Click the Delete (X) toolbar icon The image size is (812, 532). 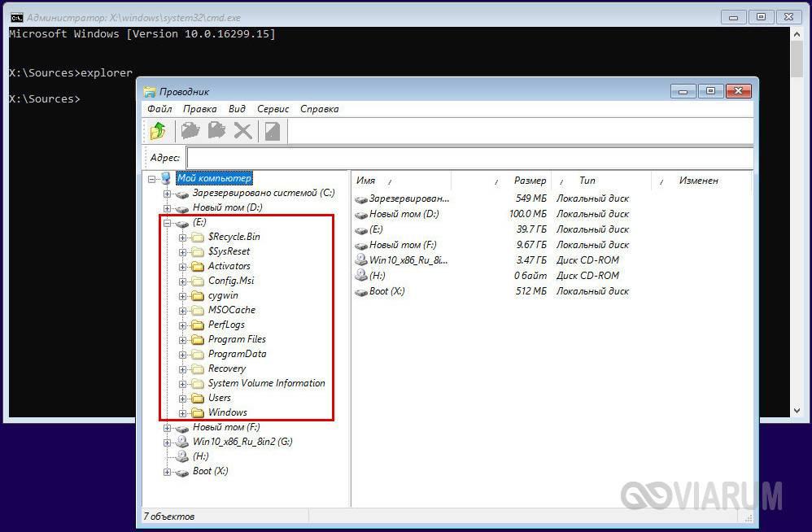click(242, 131)
